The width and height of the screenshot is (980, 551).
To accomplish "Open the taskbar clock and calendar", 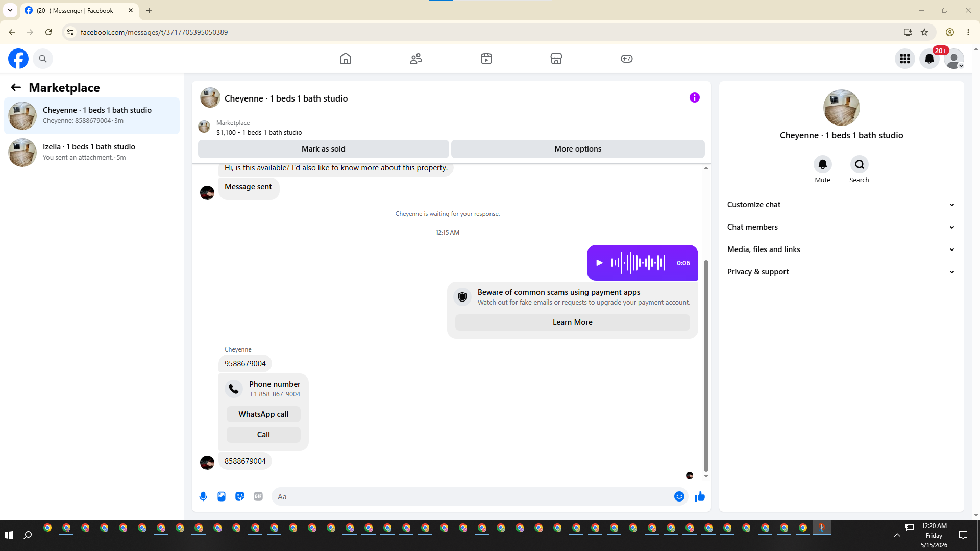I will coord(934,535).
